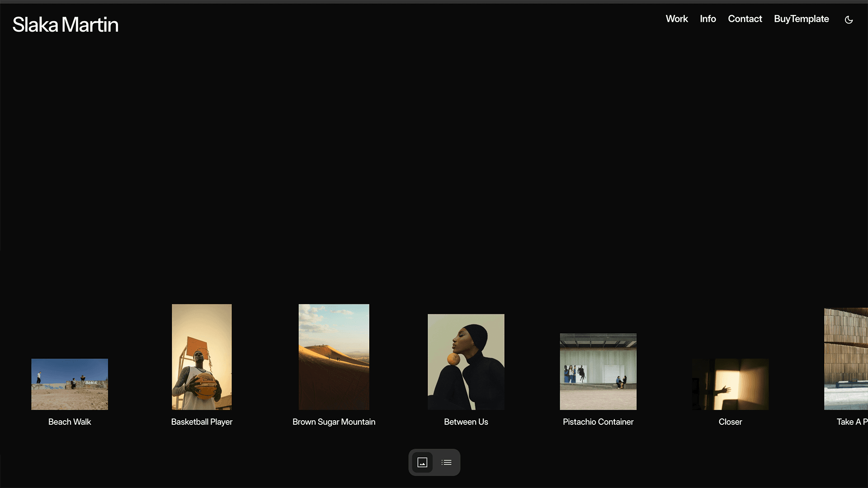The width and height of the screenshot is (868, 488).
Task: Open Brown Sugar Mountain image
Action: click(x=334, y=357)
